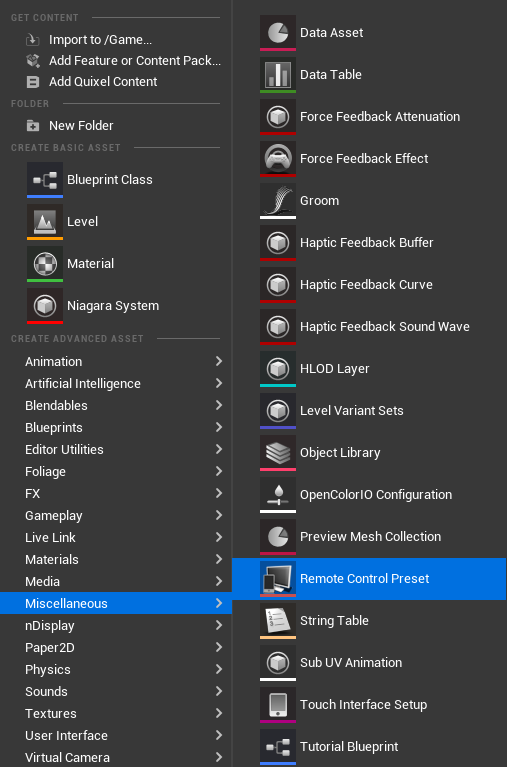The width and height of the screenshot is (507, 767).
Task: Click the Material checkered sphere icon
Action: tap(45, 264)
